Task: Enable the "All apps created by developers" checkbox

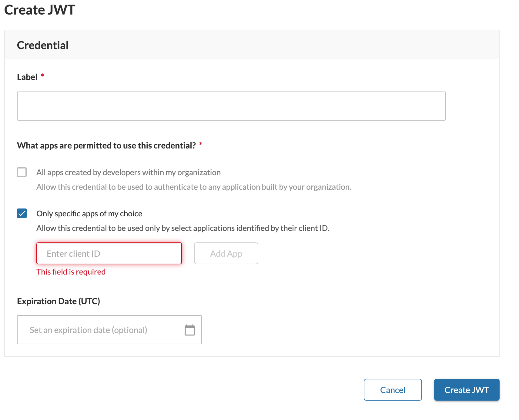Action: pyautogui.click(x=22, y=172)
